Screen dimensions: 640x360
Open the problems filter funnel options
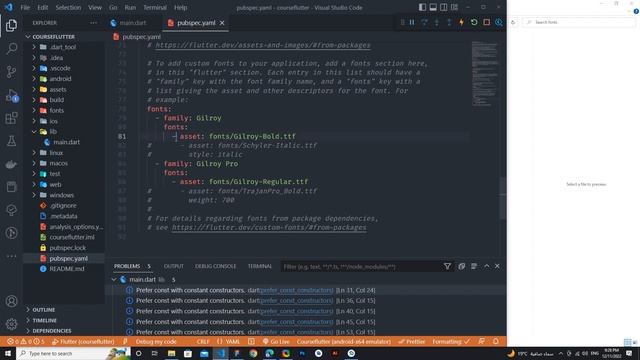pos(447,266)
